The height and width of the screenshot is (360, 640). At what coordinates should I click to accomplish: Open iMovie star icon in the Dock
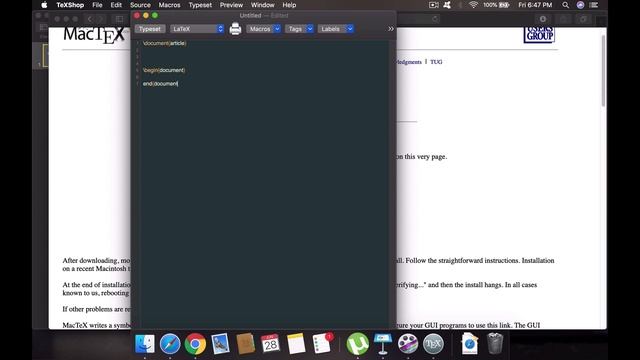pos(408,343)
